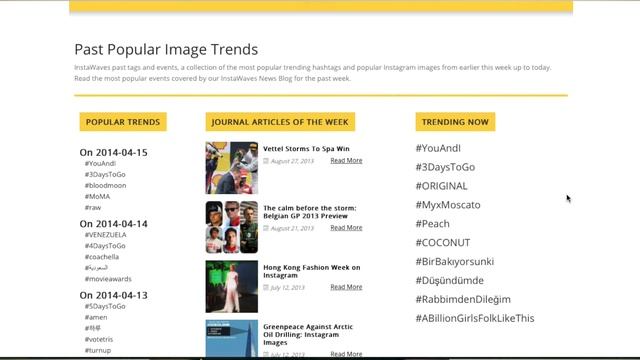Screen dimensions: 640x360
Task: Open the Hong Kong Fashion Week thumbnail
Action: click(232, 287)
